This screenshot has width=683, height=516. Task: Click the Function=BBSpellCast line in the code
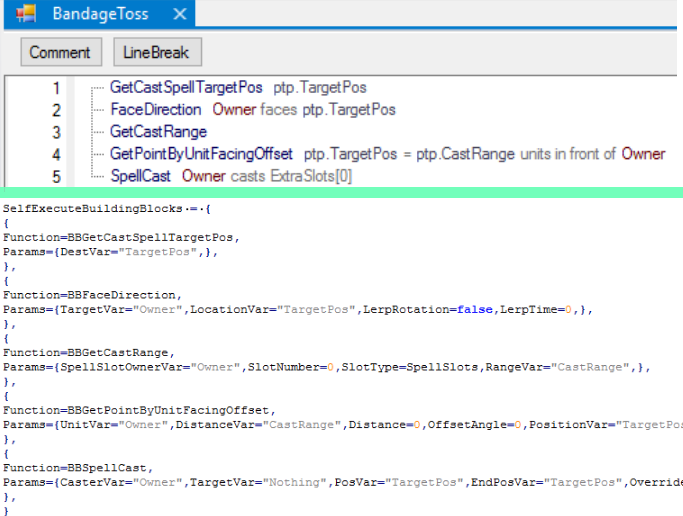click(x=79, y=467)
